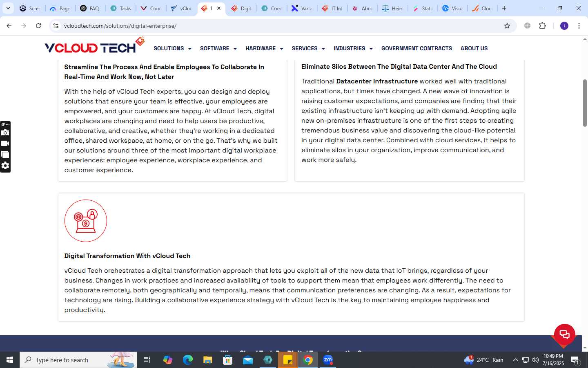Open the Mail app from the taskbar
The height and width of the screenshot is (368, 588).
click(x=248, y=360)
